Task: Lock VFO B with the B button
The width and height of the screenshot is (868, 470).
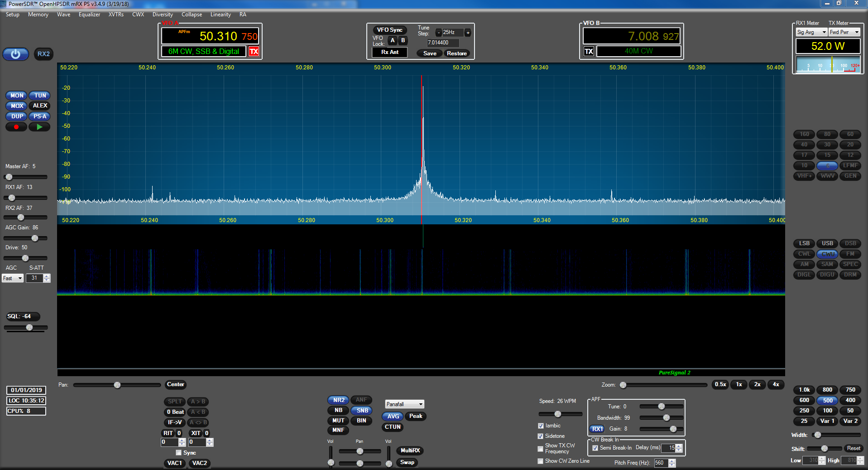Action: click(403, 40)
